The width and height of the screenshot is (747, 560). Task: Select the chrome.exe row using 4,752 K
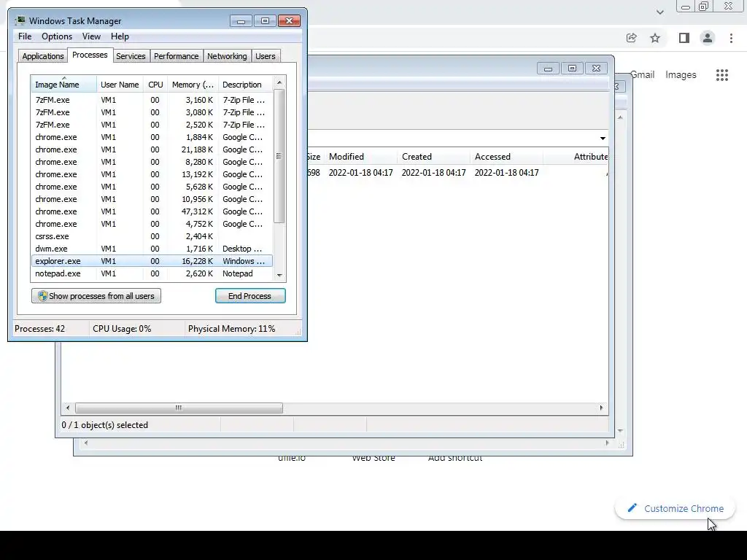coord(152,224)
